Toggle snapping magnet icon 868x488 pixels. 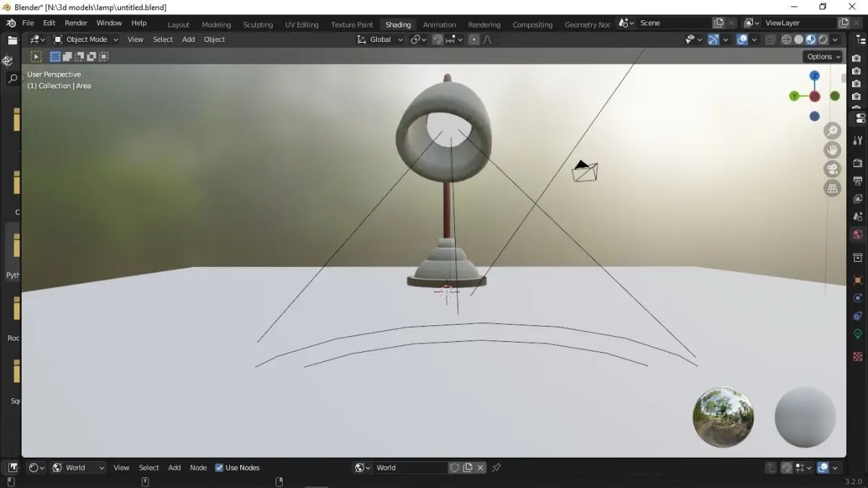click(x=438, y=40)
